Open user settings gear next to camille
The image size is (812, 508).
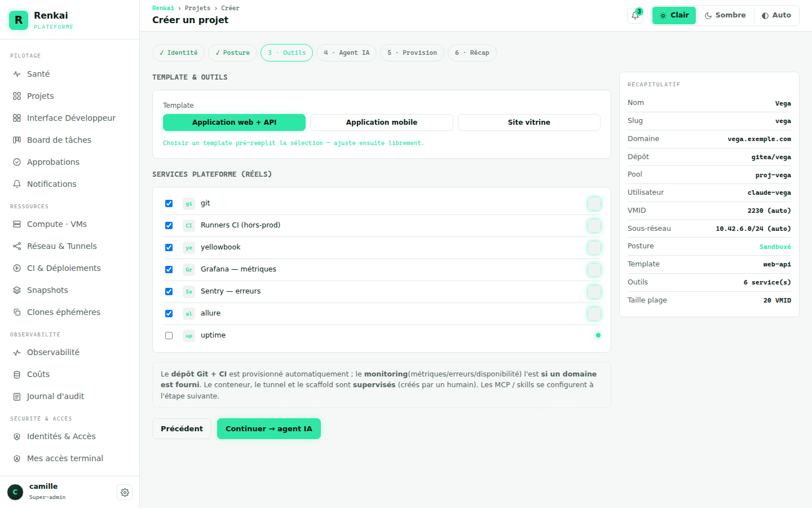point(125,492)
